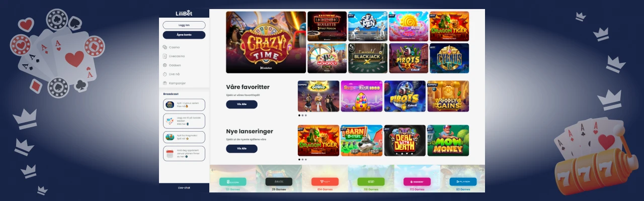Viewport: 644px width, 201px height.
Task: Advance providers carousel with right arrow
Action: click(x=481, y=170)
